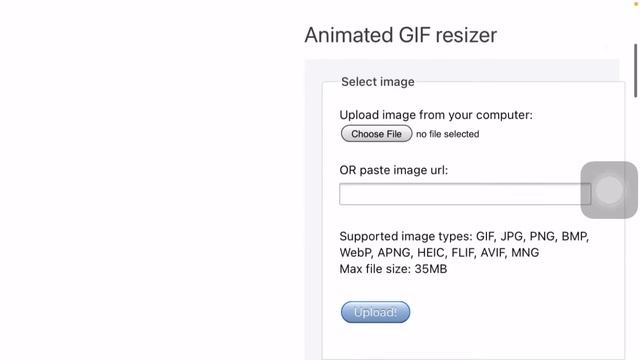
Task: Click the "AVIF," format name
Action: [494, 253]
